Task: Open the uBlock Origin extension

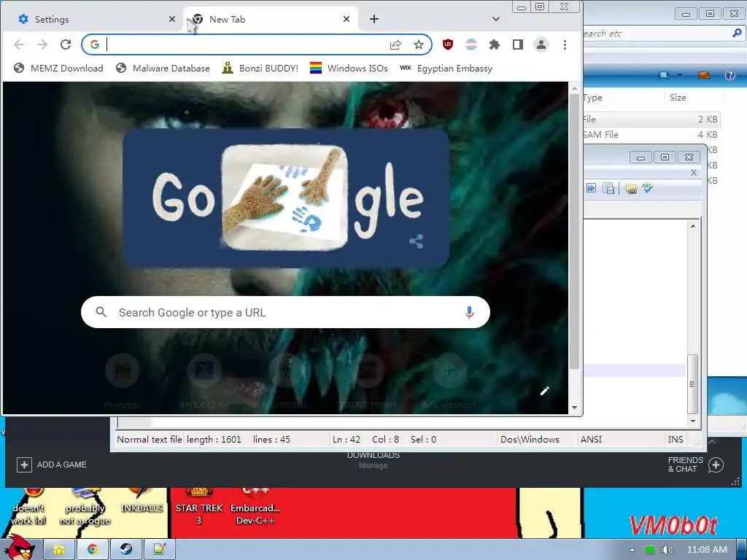Action: point(448,44)
